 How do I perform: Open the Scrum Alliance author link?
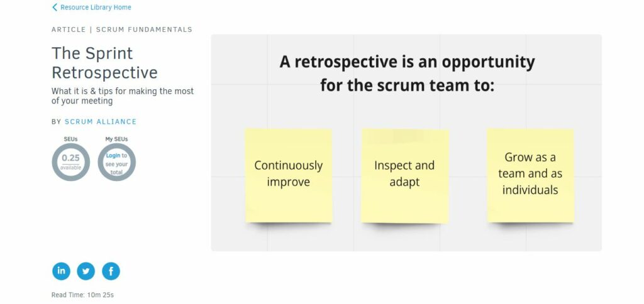101,122
